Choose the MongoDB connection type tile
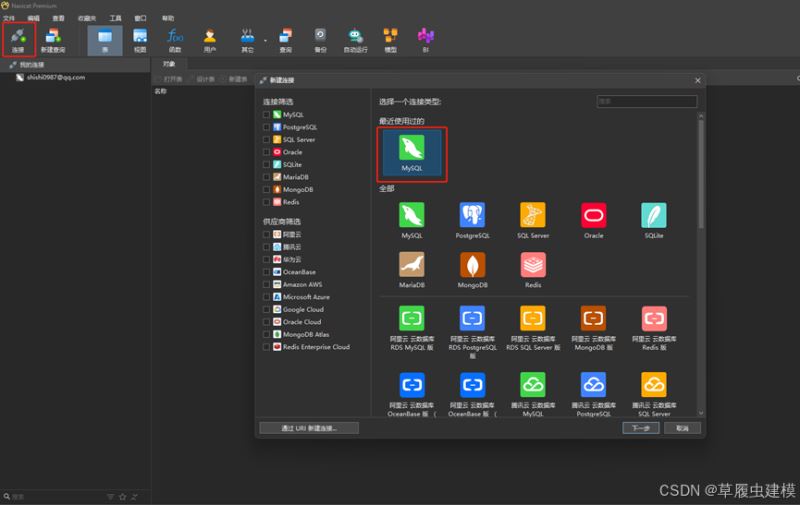Image resolution: width=800 pixels, height=505 pixels. (x=472, y=270)
